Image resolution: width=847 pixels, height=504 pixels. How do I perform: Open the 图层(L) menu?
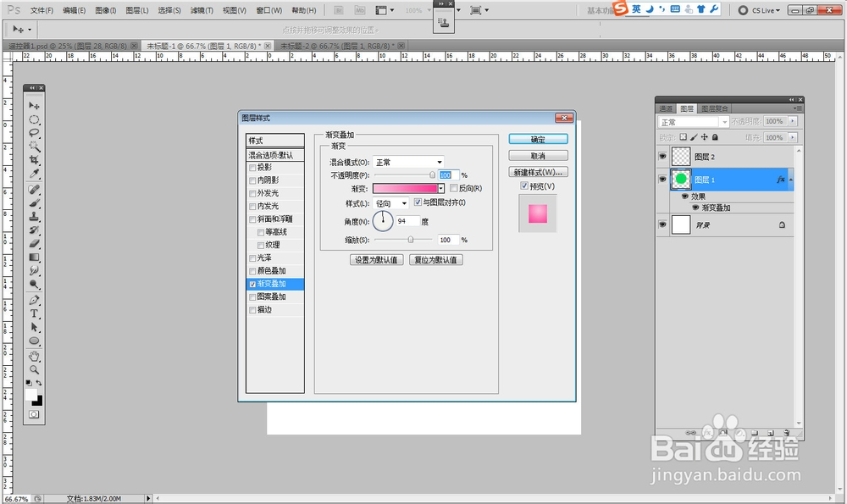(136, 10)
